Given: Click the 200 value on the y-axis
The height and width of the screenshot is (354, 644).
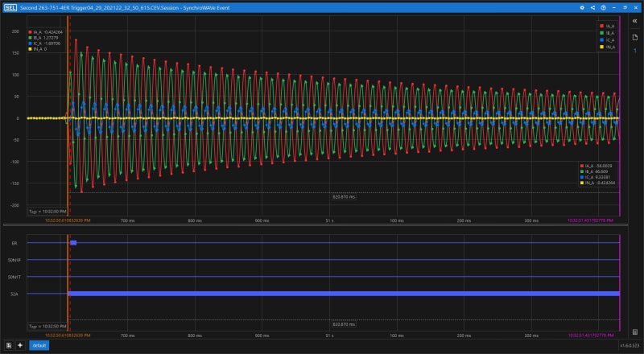Looking at the screenshot, I should click(x=15, y=31).
